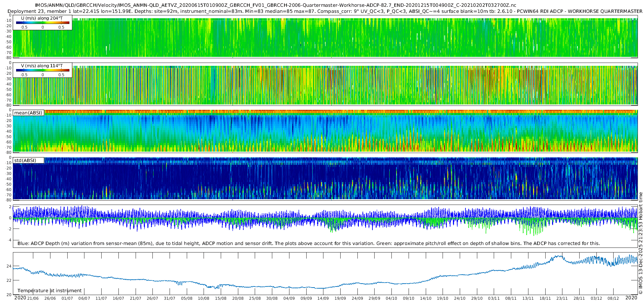Image resolution: width=644 pixels, height=304 pixels.
Task: Click the deployment metadata line under the title
Action: (325, 11)
